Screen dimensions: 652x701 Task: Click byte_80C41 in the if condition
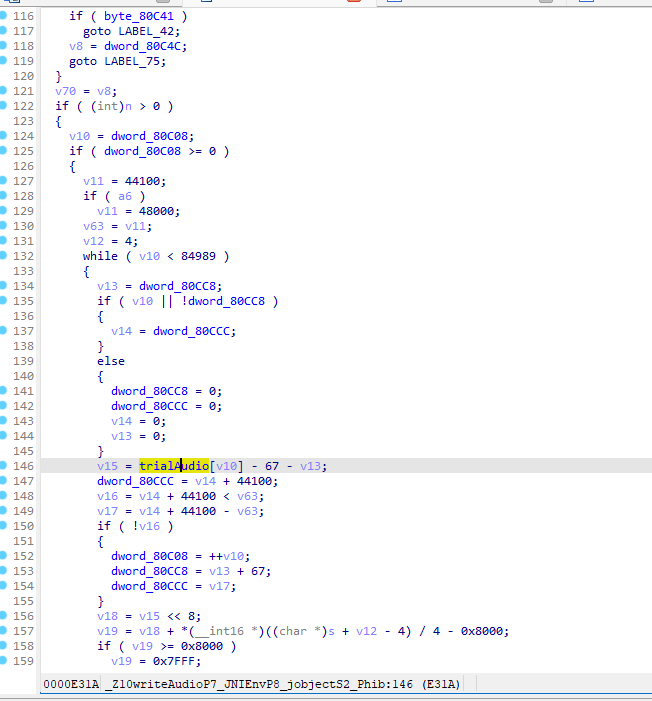pos(139,16)
